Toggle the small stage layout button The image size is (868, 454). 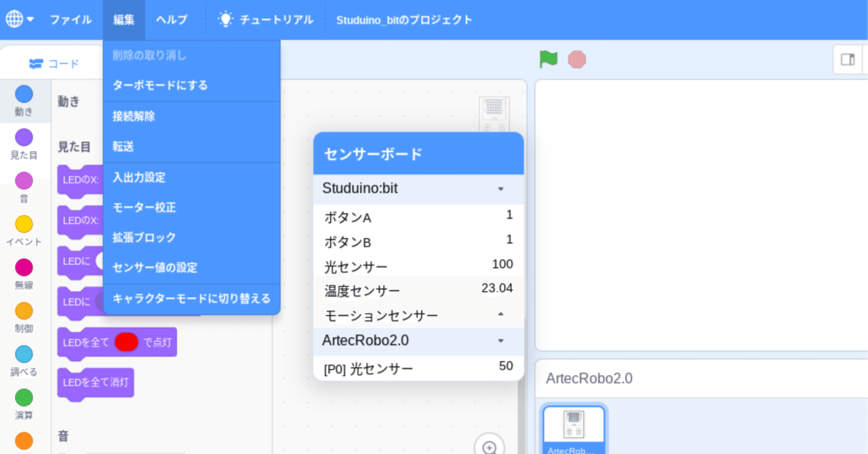(x=848, y=60)
